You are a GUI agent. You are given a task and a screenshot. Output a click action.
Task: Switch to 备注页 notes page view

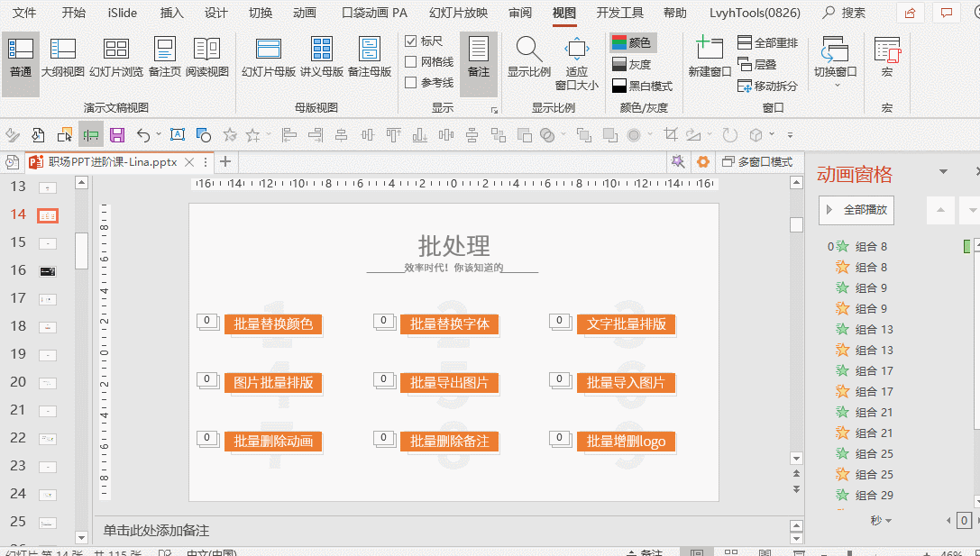click(165, 58)
